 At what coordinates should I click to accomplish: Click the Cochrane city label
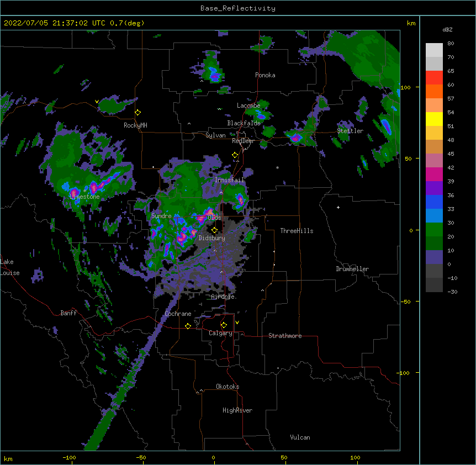[x=178, y=314]
